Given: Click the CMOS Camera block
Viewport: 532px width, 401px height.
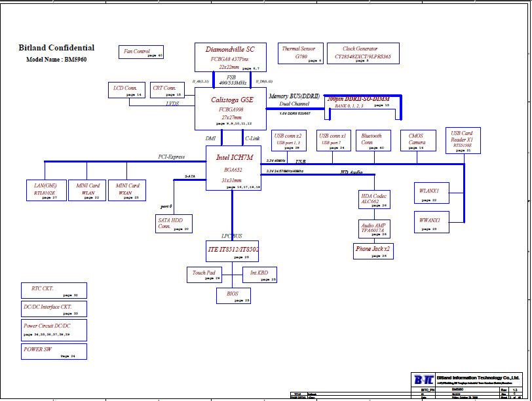Looking at the screenshot, I should [x=418, y=140].
